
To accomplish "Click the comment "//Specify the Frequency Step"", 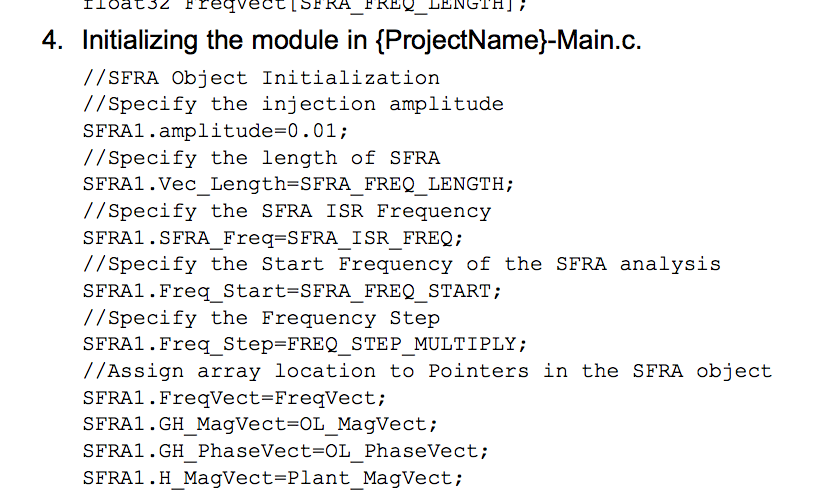I will 261,318.
